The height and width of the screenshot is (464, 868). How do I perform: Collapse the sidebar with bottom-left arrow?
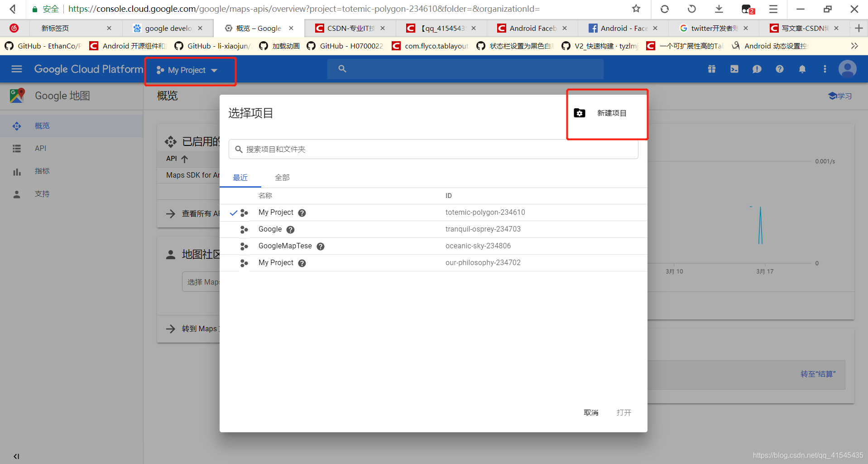click(16, 456)
